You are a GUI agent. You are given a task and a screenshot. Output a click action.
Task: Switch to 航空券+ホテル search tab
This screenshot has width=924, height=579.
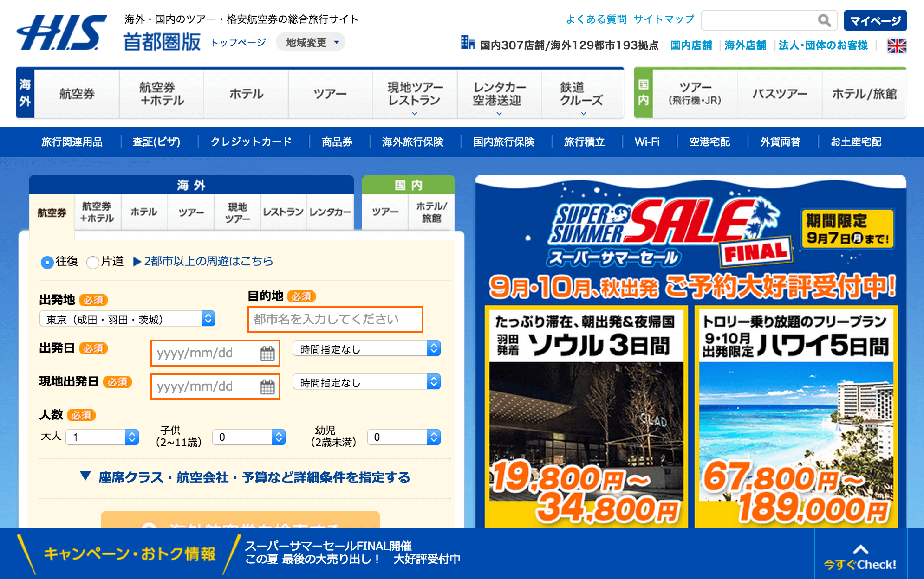97,212
